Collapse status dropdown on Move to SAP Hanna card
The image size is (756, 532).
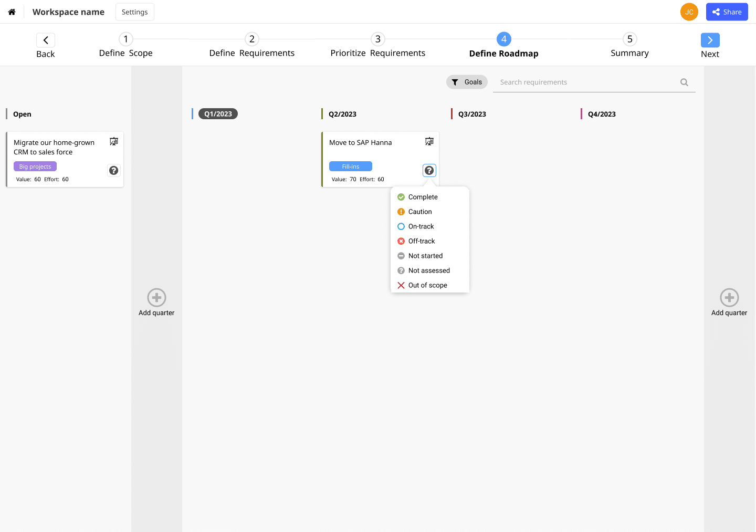coord(429,170)
